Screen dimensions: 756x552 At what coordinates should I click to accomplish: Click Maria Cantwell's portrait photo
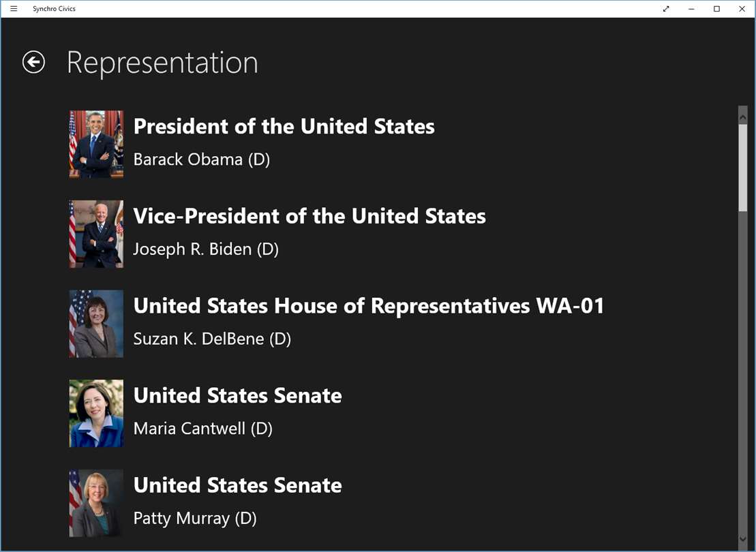(96, 414)
